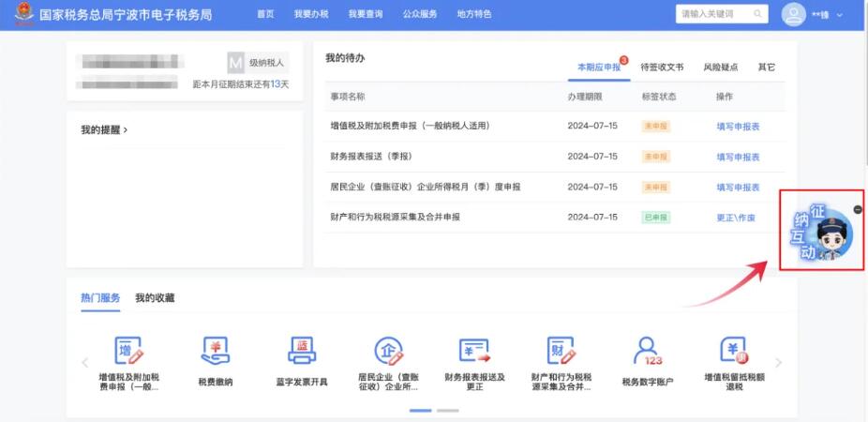Click 更正\作废 for 财产和行为税 row
Image resolution: width=868 pixels, height=422 pixels.
point(736,218)
